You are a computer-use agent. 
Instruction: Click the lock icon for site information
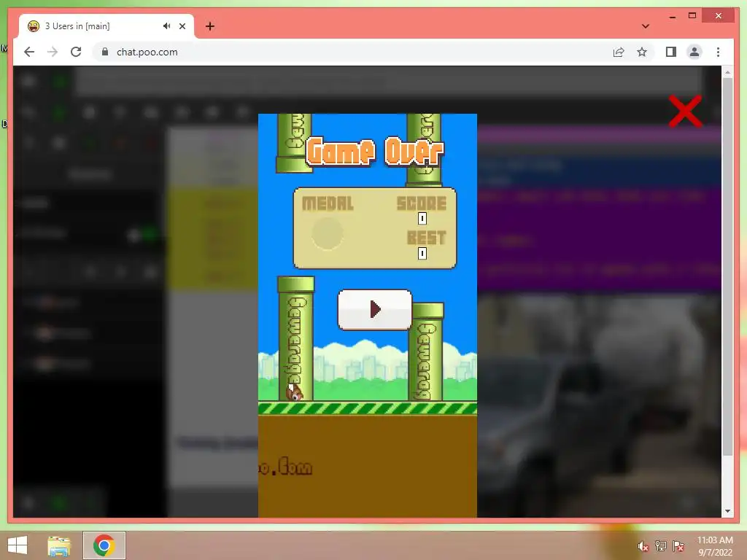(x=105, y=52)
